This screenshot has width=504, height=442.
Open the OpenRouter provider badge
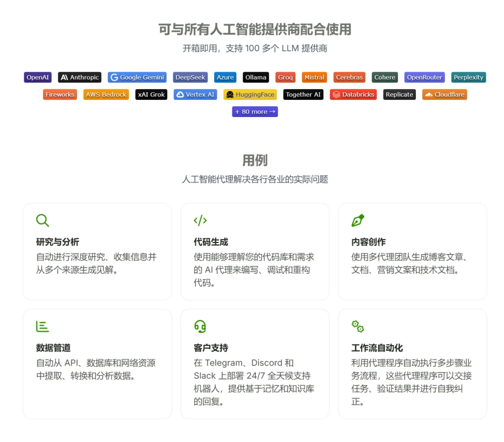(425, 77)
